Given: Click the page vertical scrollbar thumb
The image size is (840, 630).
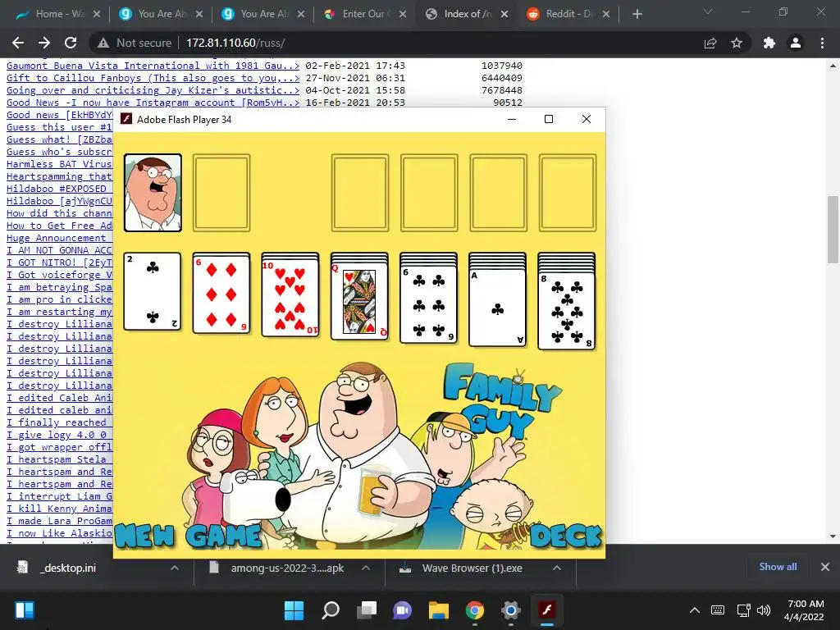Looking at the screenshot, I should [x=833, y=230].
